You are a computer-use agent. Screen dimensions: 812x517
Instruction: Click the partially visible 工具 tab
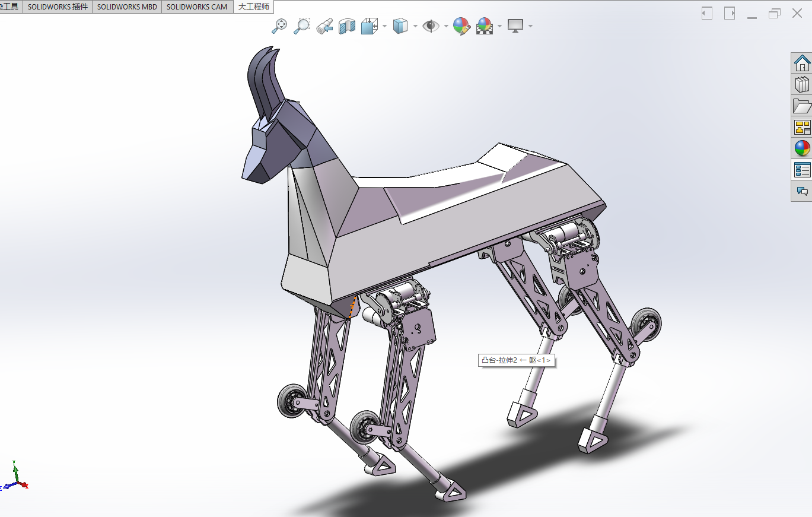tap(11, 7)
